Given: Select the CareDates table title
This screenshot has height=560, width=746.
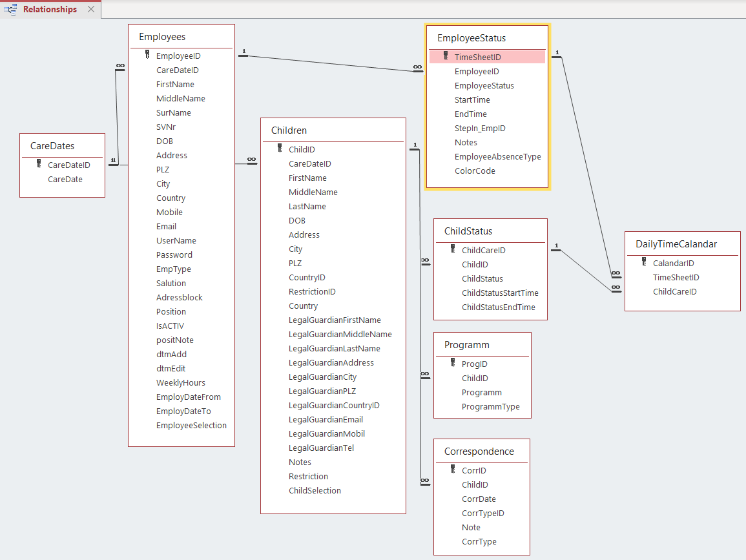Looking at the screenshot, I should coord(52,145).
